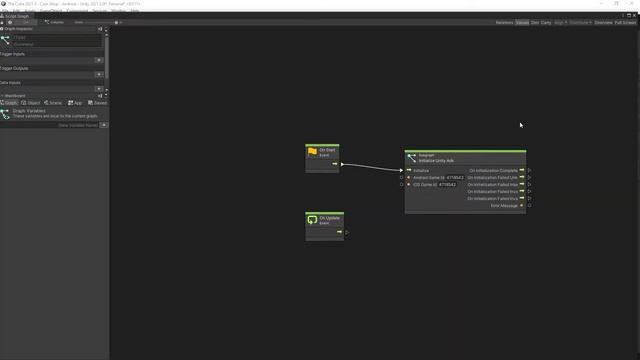The image size is (640, 360).
Task: Click the Full Screen button
Action: pos(625,22)
